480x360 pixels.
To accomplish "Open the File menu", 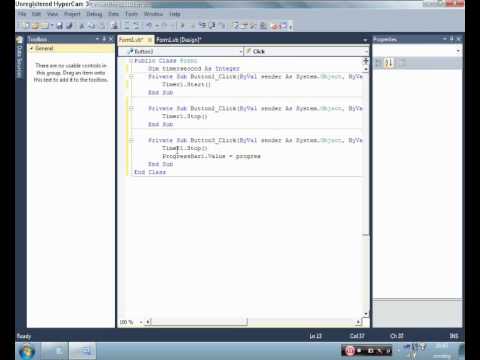I will coord(22,14).
